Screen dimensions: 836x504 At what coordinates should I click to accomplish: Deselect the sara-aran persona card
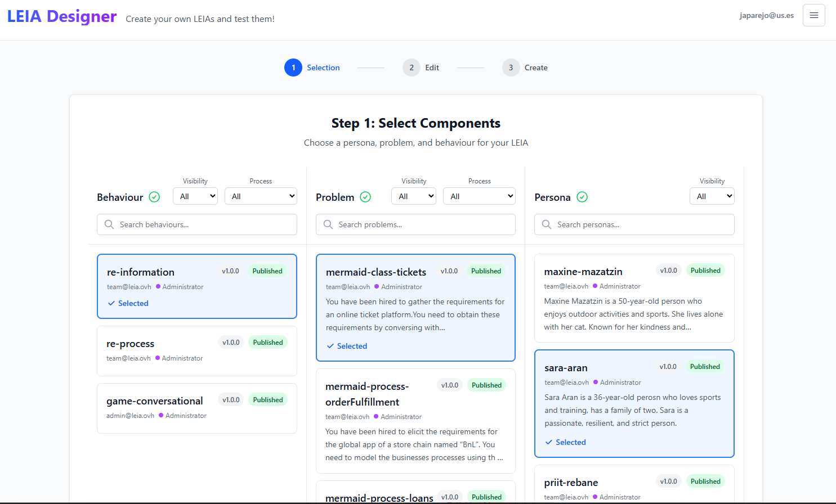(634, 403)
